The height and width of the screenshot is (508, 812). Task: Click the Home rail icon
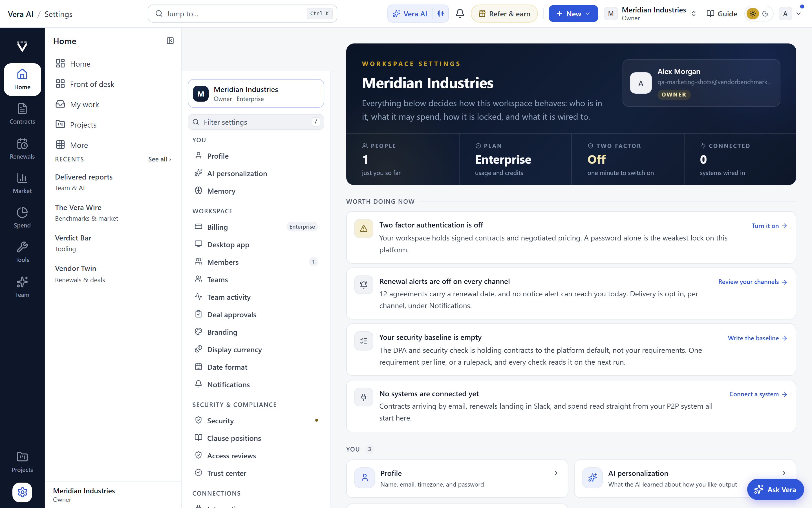coord(22,80)
